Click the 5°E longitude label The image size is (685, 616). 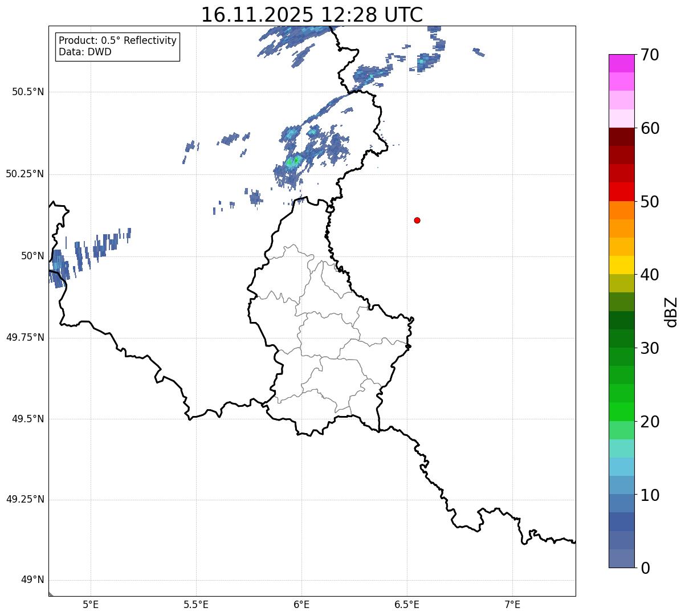[x=91, y=604]
